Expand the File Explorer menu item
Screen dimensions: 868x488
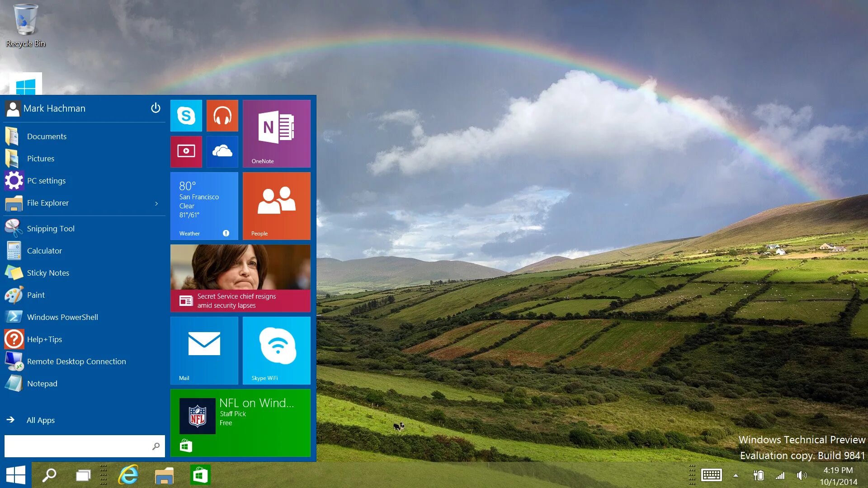tap(157, 202)
